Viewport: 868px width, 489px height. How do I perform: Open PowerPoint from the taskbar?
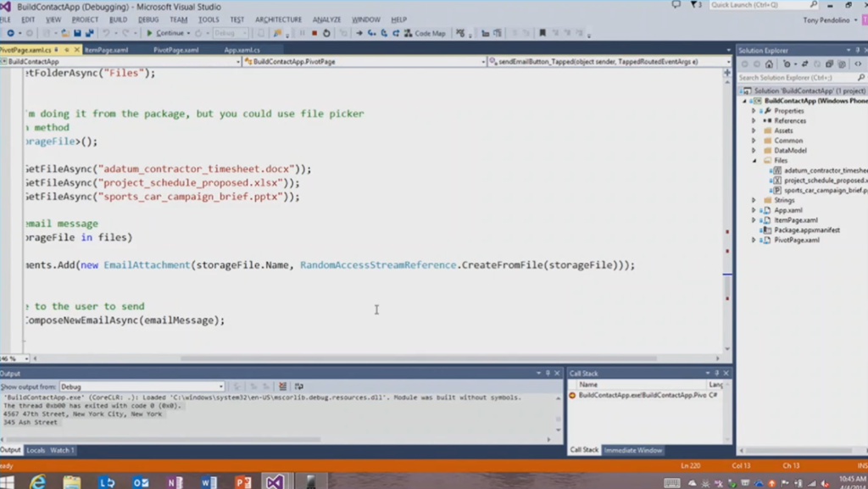(x=243, y=482)
